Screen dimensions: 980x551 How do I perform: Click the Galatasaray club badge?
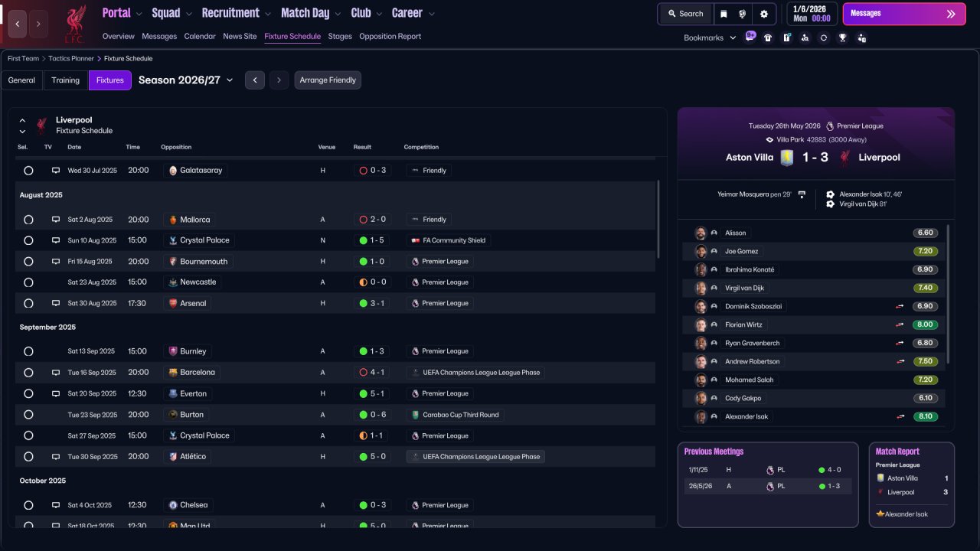pyautogui.click(x=173, y=171)
